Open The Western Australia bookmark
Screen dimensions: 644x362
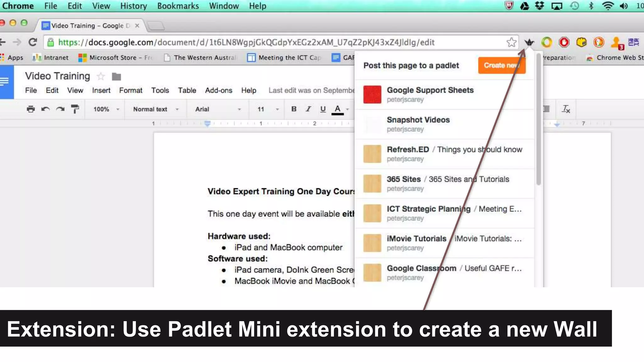click(x=200, y=58)
